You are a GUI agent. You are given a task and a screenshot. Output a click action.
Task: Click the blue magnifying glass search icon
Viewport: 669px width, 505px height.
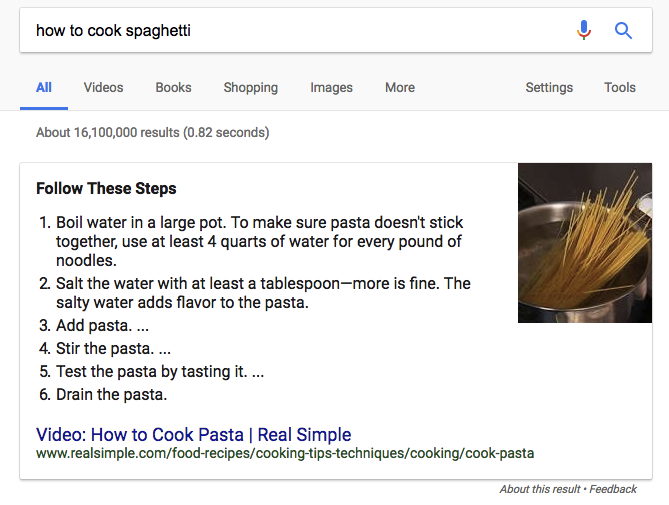pos(623,31)
